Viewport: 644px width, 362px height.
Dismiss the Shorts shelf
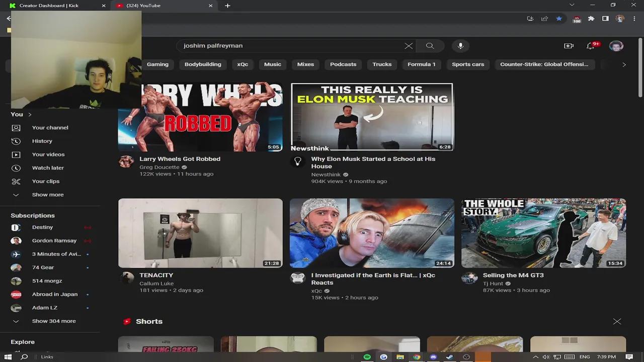617,322
